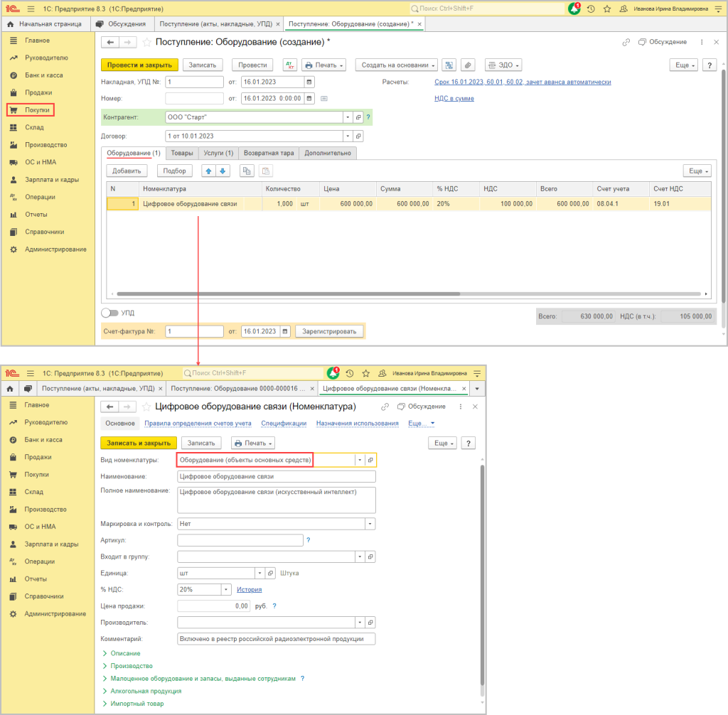Image resolution: width=728 pixels, height=715 pixels.
Task: Open the Печать dropdown in receipt form
Action: [323, 65]
